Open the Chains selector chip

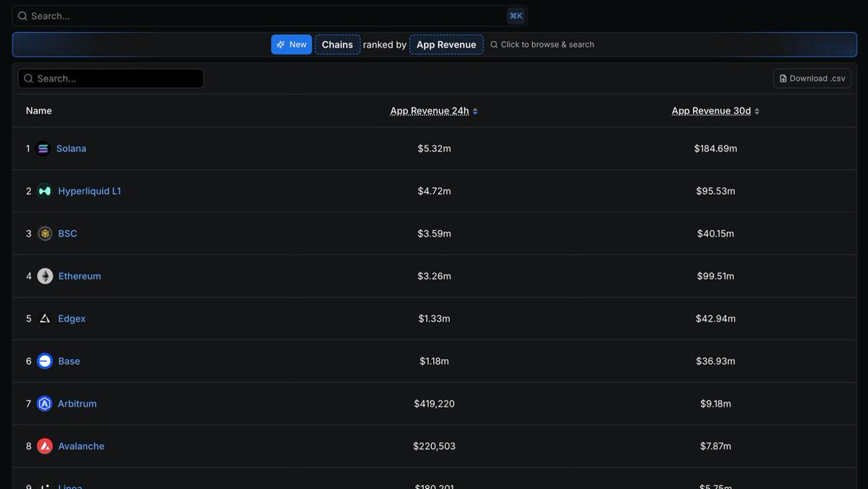tap(337, 44)
